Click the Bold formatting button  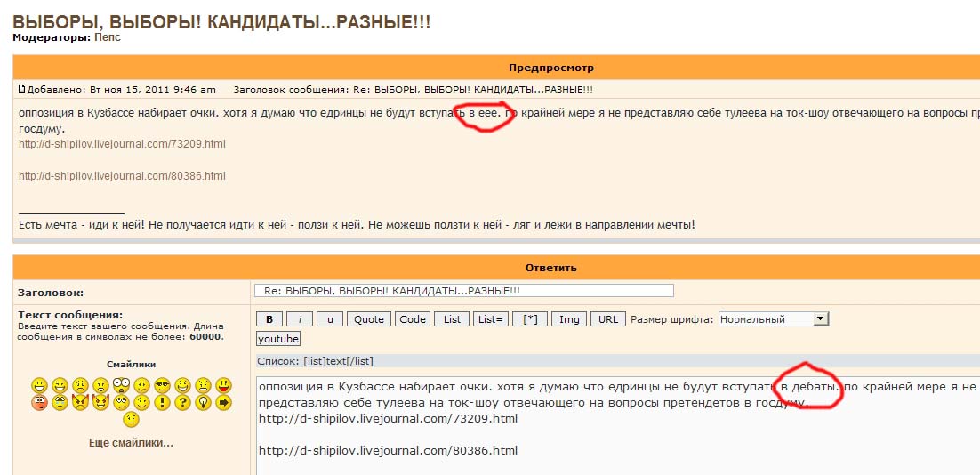click(x=269, y=319)
